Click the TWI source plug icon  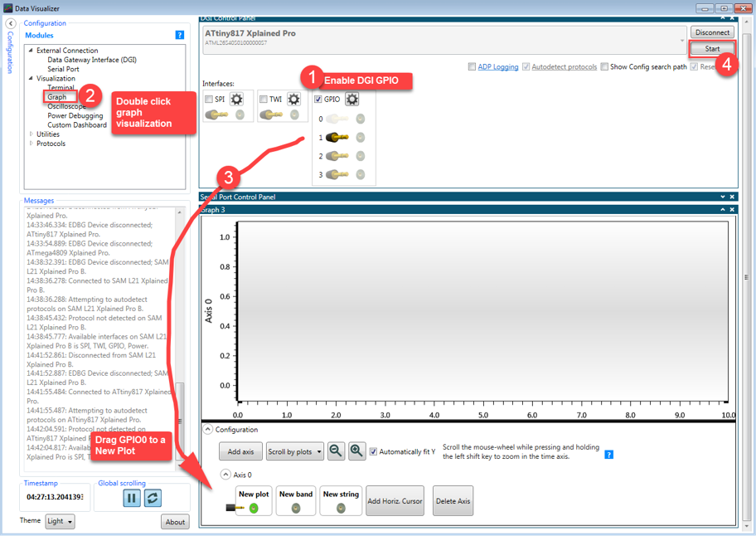tap(271, 115)
